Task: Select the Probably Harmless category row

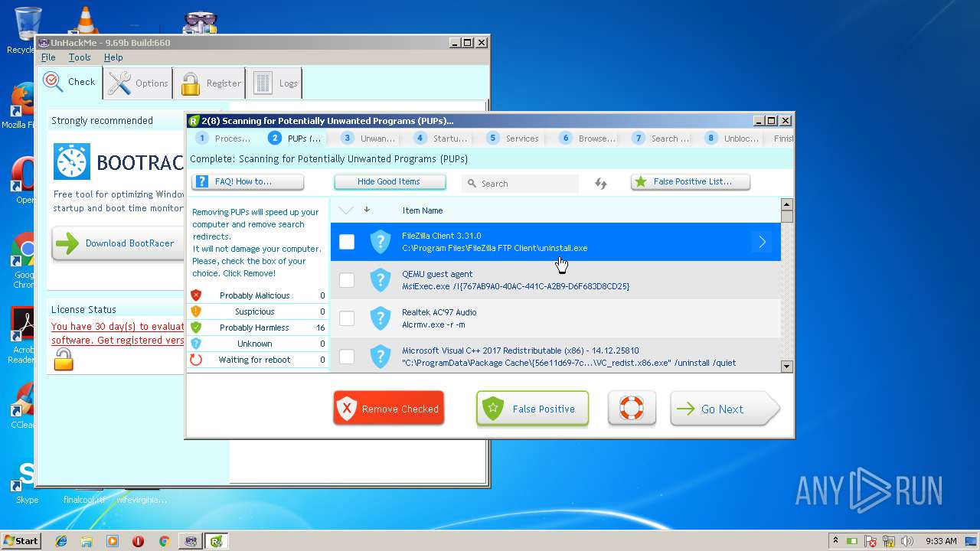Action: (x=258, y=328)
